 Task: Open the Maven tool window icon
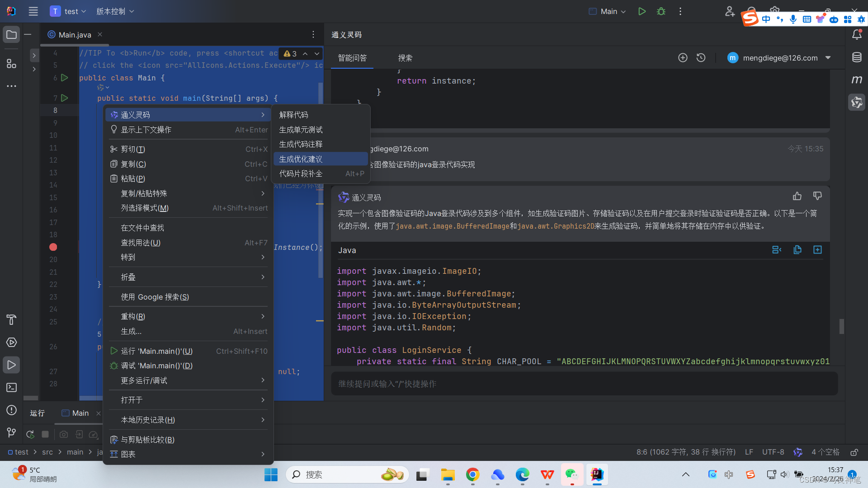coord(857,80)
